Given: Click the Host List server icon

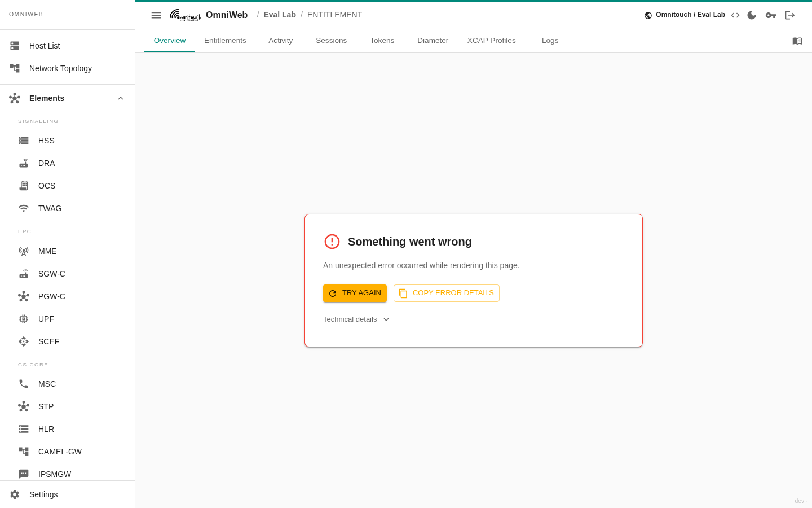Looking at the screenshot, I should (15, 46).
